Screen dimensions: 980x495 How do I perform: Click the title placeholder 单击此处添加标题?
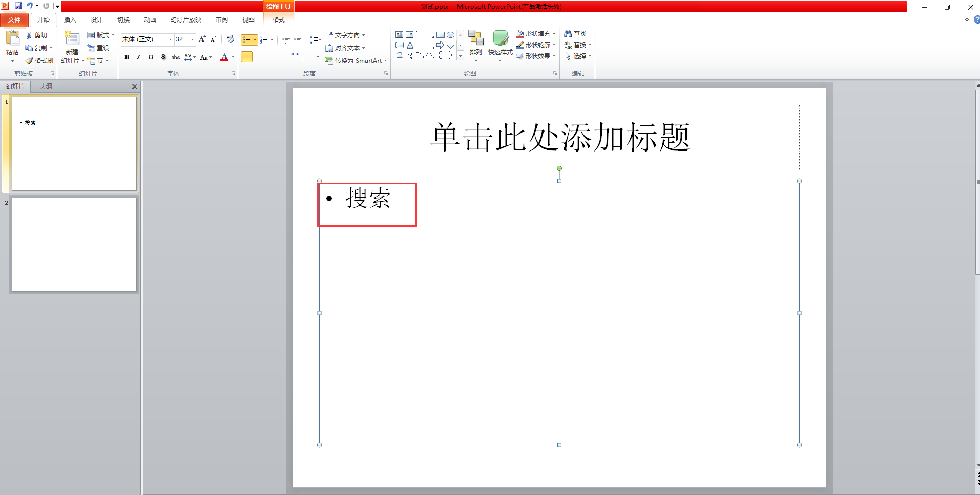pyautogui.click(x=559, y=138)
